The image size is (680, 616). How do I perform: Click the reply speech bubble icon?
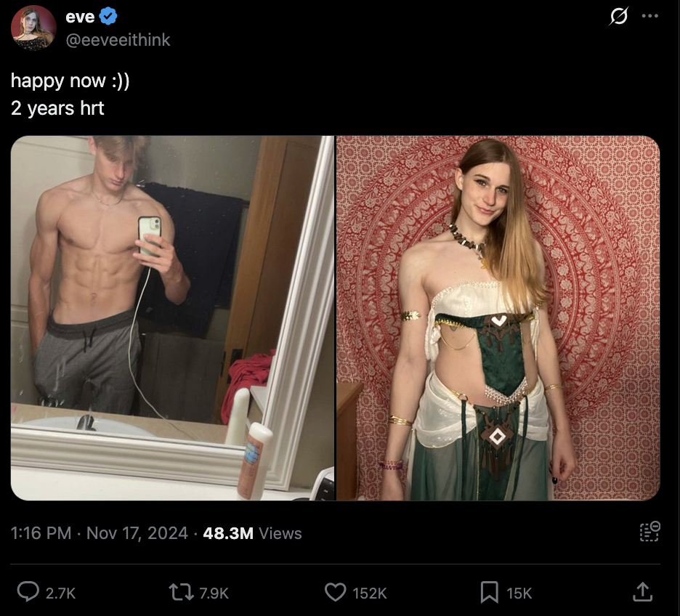(x=28, y=592)
